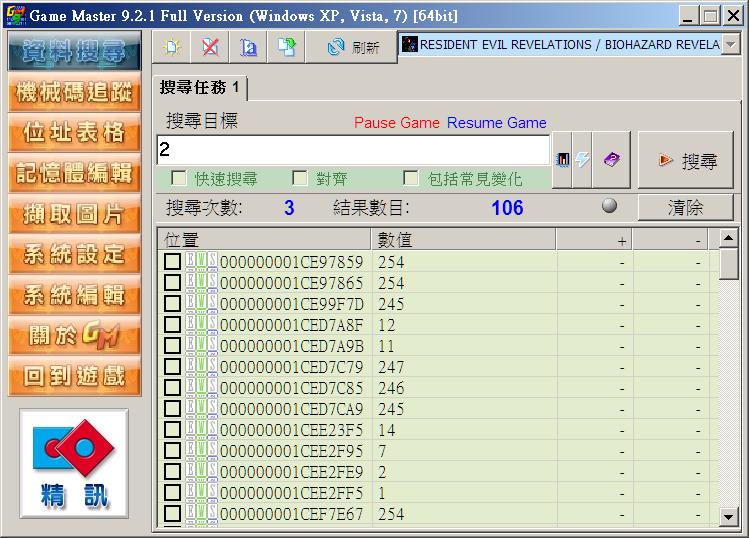Click the delete task icon with red X

pos(210,46)
